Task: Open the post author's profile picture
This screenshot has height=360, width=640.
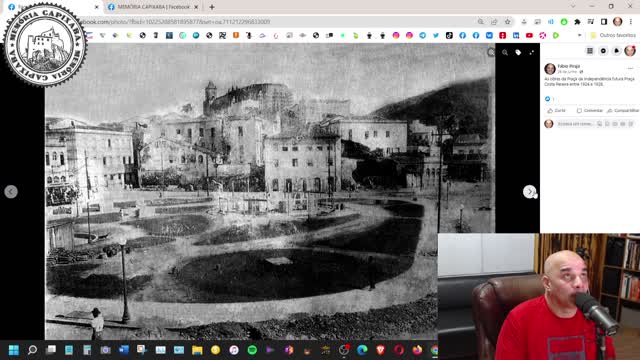Action: click(x=550, y=69)
